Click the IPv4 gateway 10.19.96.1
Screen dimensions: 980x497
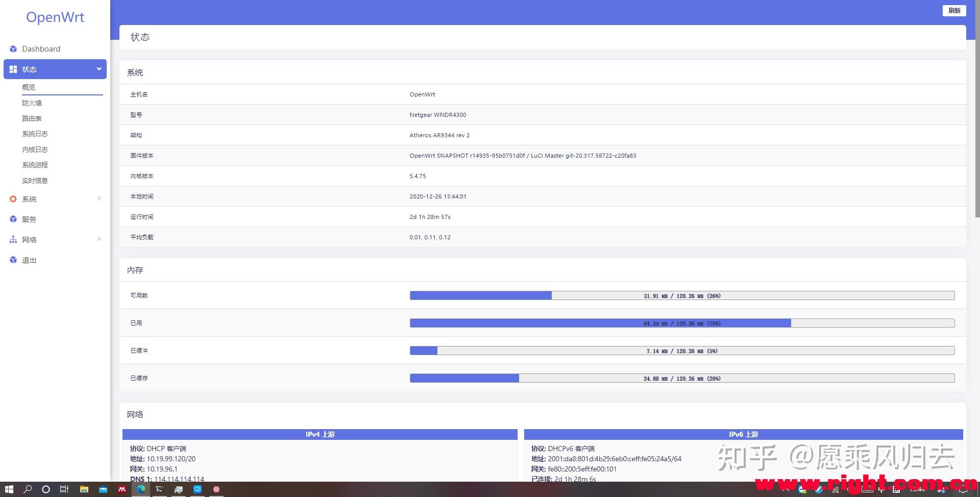(162, 469)
